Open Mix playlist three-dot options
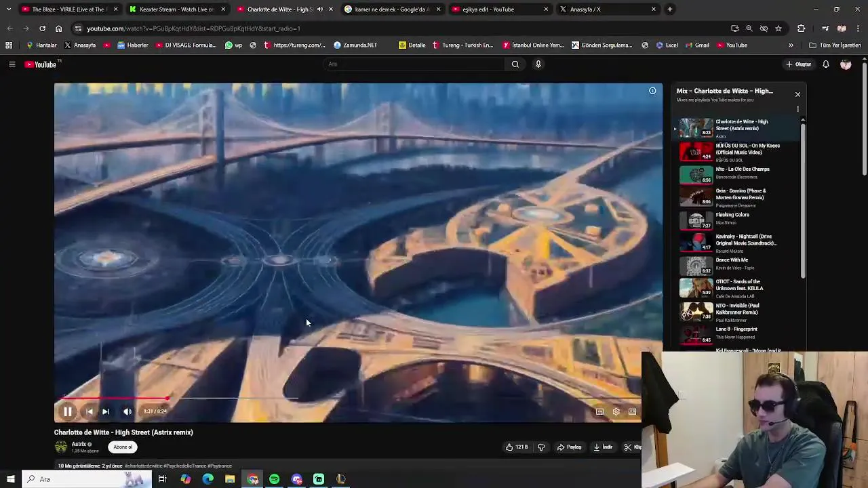This screenshot has height=488, width=868. click(797, 108)
